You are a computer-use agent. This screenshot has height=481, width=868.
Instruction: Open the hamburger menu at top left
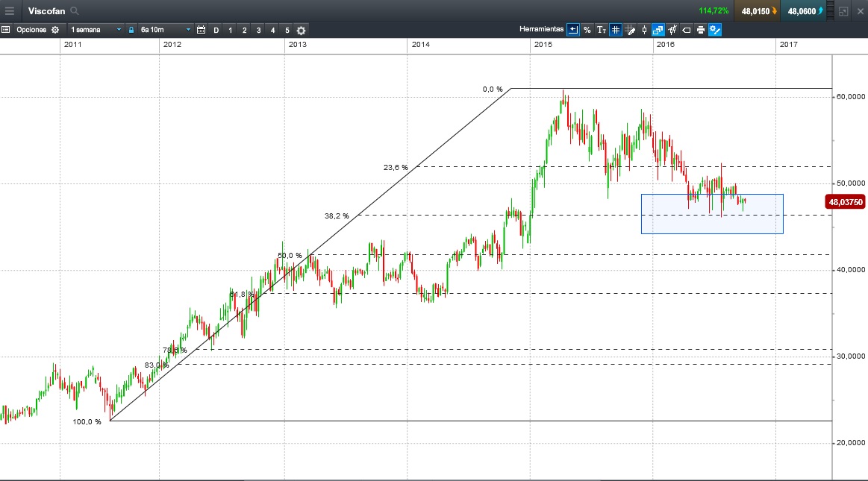[10, 11]
